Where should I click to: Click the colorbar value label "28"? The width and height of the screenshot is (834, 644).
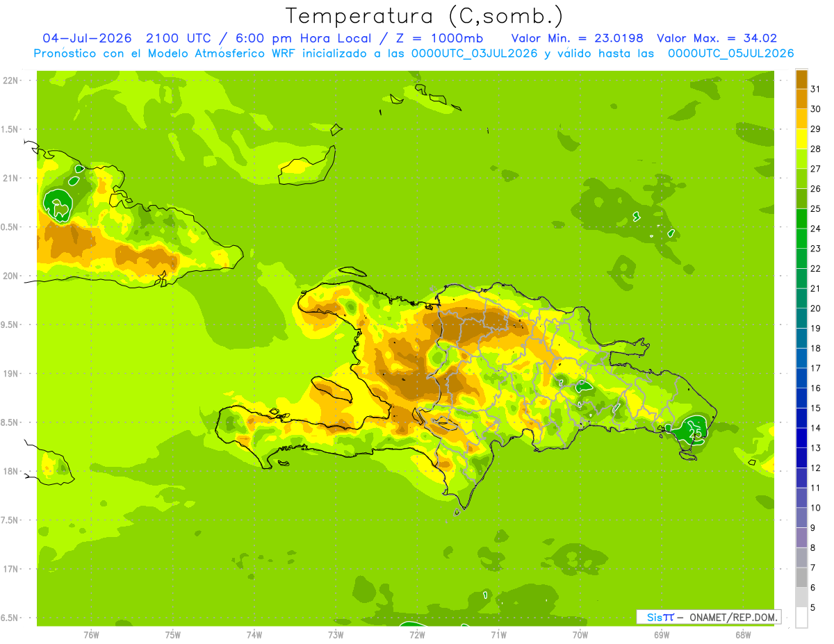[x=816, y=149]
